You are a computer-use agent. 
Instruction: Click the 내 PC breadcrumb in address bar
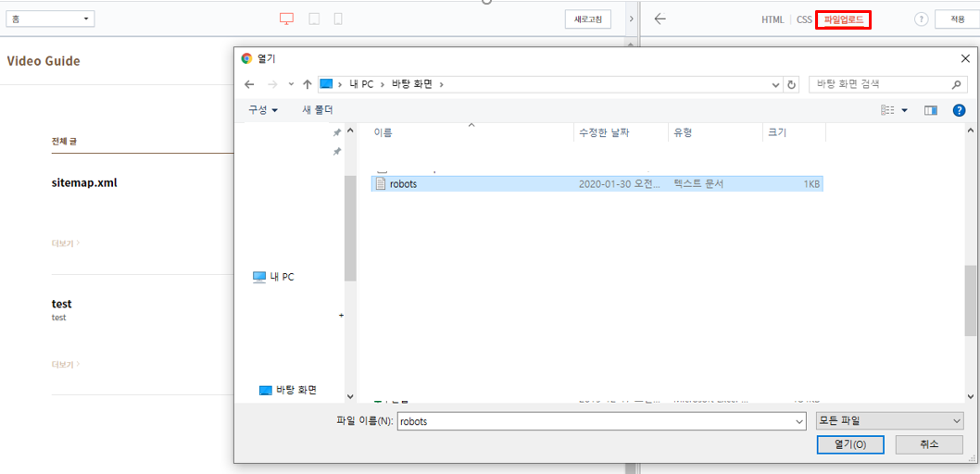click(x=361, y=84)
